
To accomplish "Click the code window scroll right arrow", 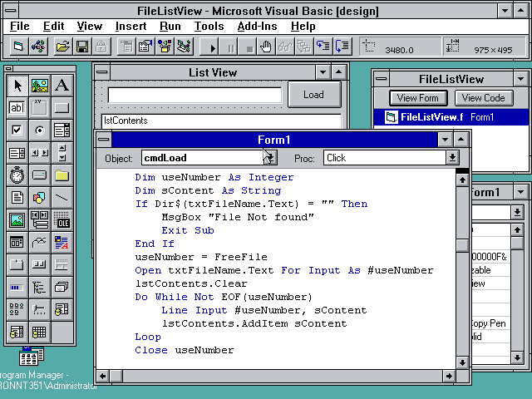I will (x=449, y=376).
